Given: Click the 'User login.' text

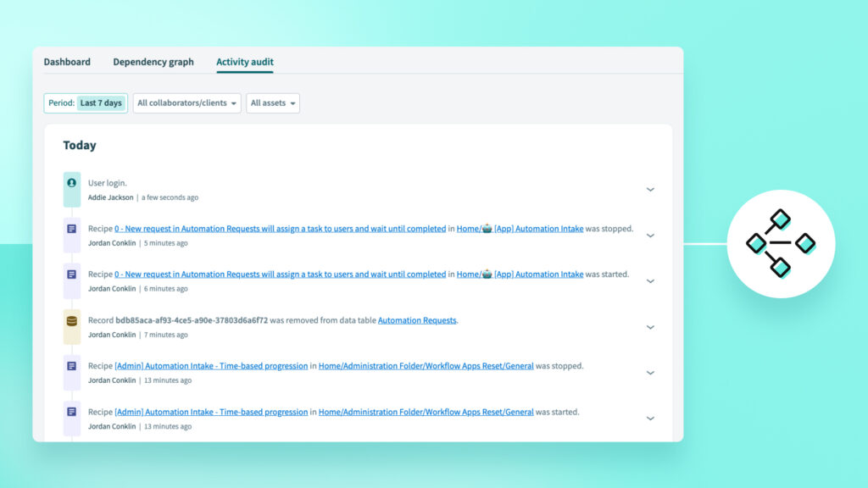Looking at the screenshot, I should tap(108, 183).
